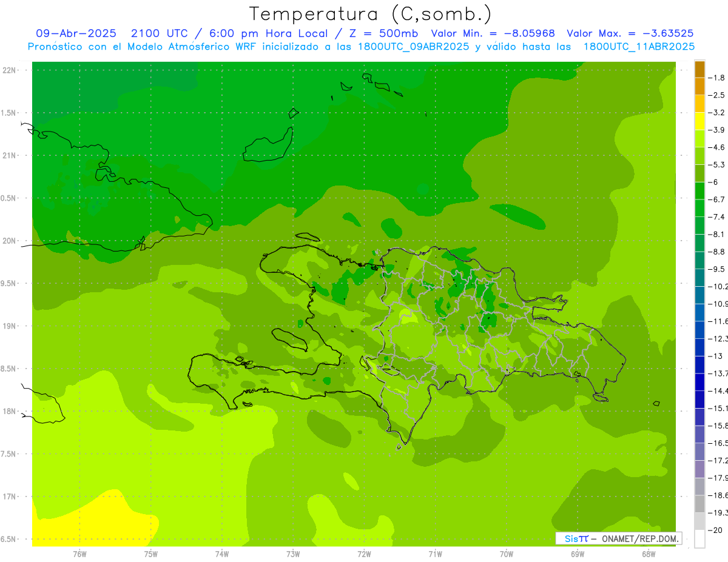
Task: Select the teal swatch between -9.5 and -10.2
Action: point(699,278)
